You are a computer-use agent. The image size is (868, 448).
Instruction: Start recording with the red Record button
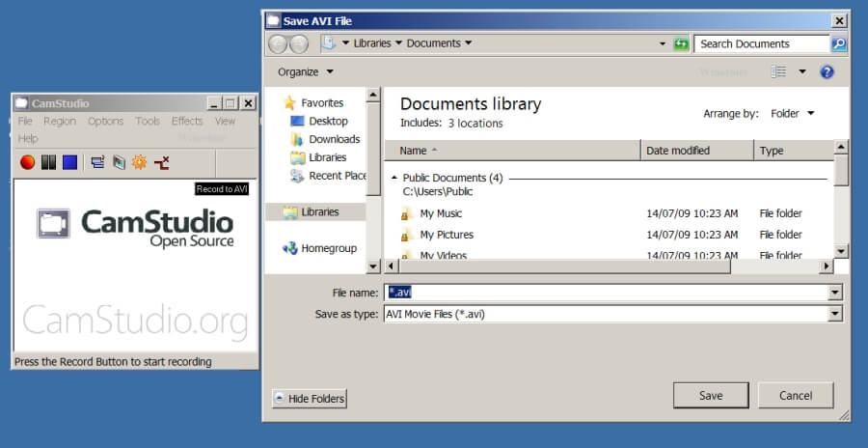tap(27, 162)
